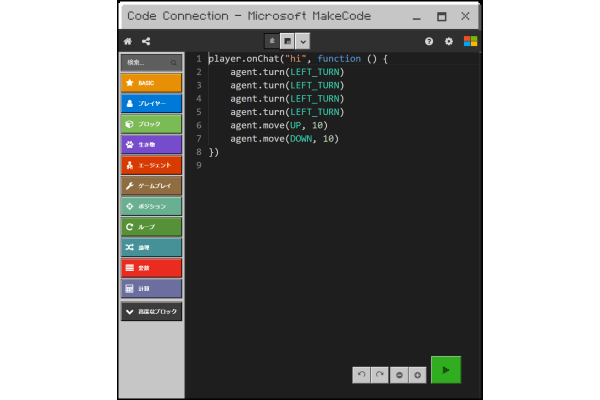Click the Microsoft logo
The width and height of the screenshot is (600, 400).
tap(470, 41)
